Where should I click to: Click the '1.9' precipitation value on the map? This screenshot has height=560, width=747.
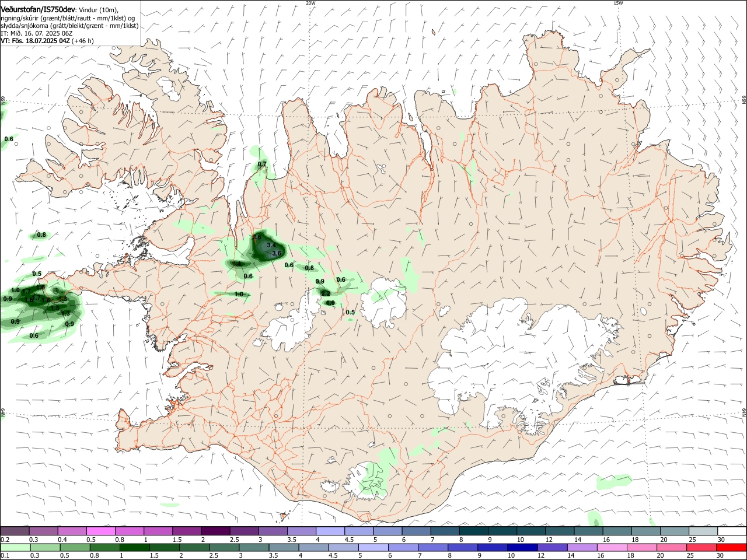tap(330, 303)
